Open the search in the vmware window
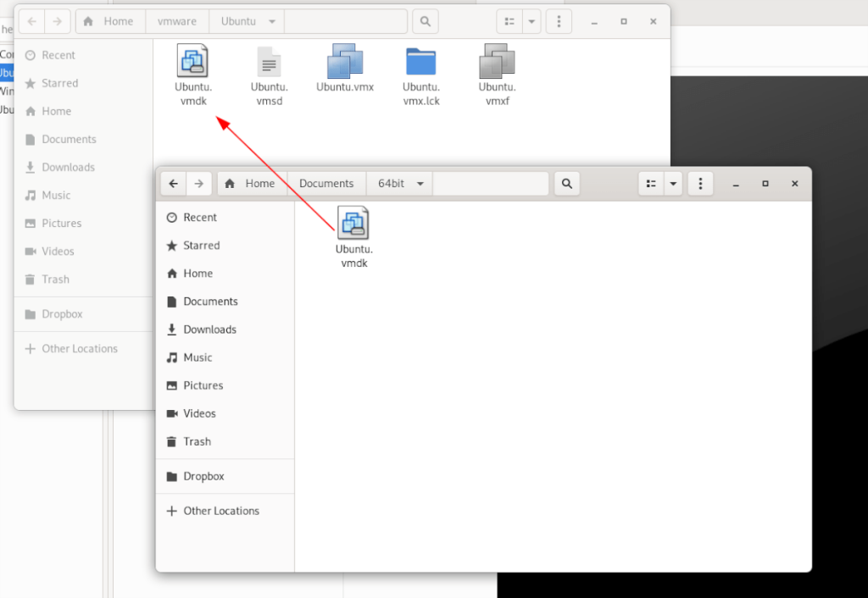This screenshot has width=868, height=598. (x=425, y=21)
